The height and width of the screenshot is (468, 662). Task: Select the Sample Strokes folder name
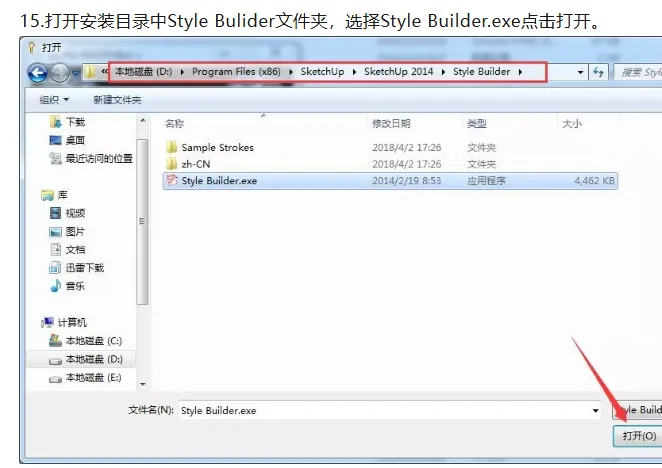(217, 147)
